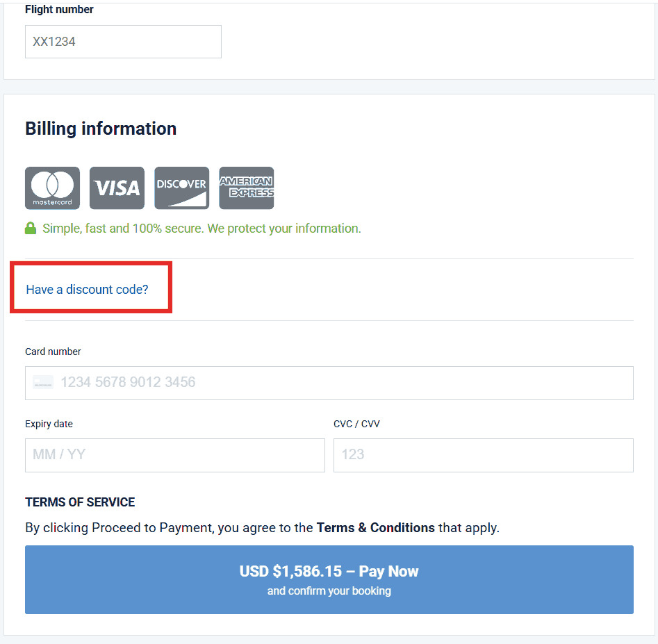Click the American Express card icon

(247, 188)
